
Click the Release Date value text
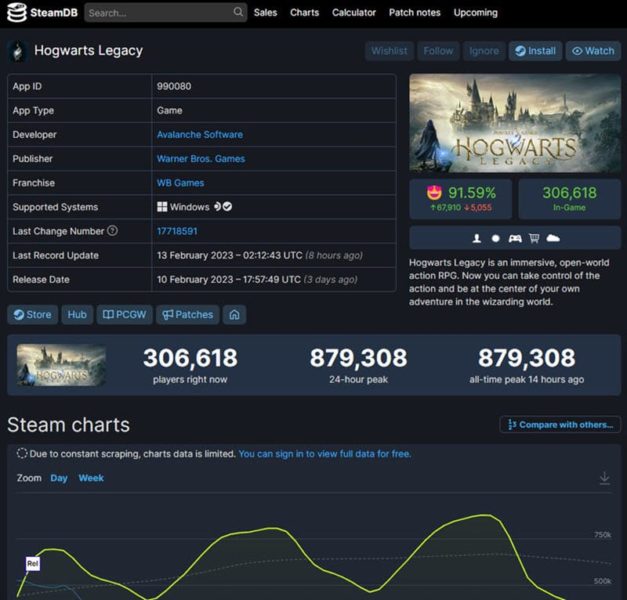pyautogui.click(x=257, y=279)
